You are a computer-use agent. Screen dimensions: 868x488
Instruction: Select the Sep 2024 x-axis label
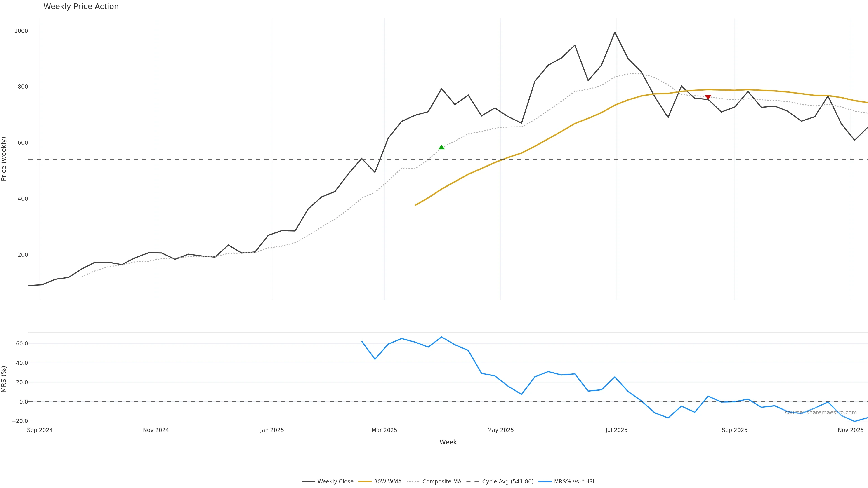pos(40,430)
